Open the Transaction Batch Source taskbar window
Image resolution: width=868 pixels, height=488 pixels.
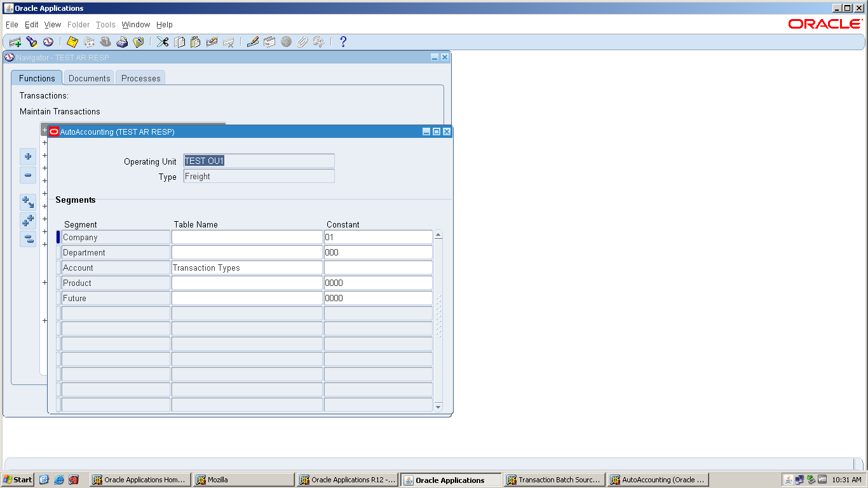pos(553,480)
